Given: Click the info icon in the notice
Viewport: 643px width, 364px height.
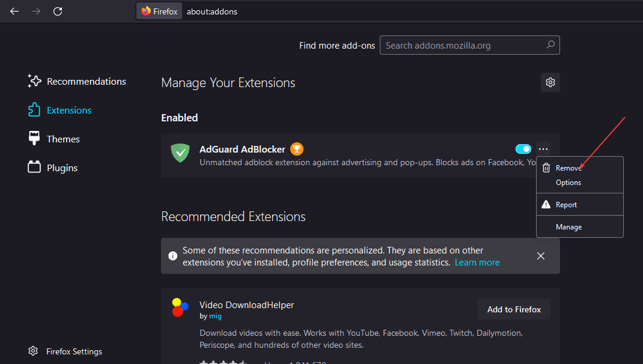Looking at the screenshot, I should point(172,256).
